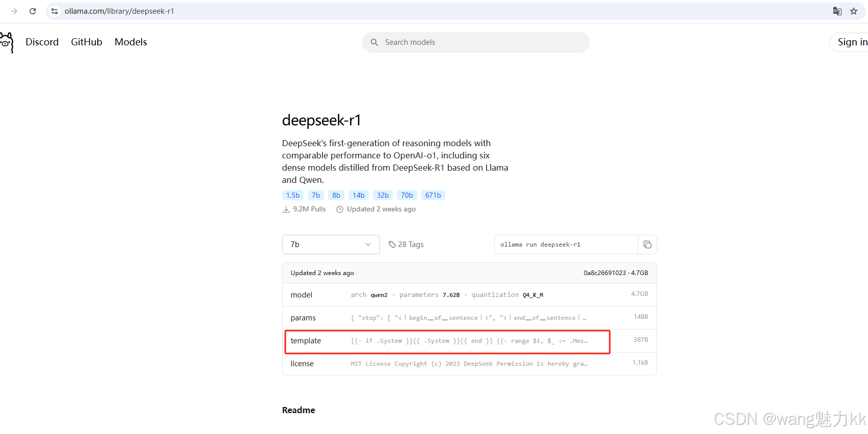The width and height of the screenshot is (868, 434).
Task: Click the download icon beside 9.2M Pulls
Action: point(286,209)
